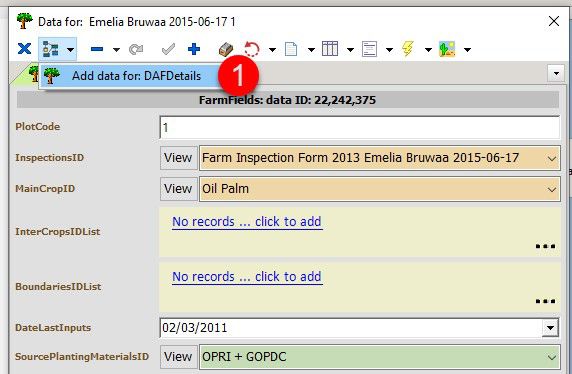Click the eraser clear icon
Screen dimensions: 572x374
(x=226, y=49)
